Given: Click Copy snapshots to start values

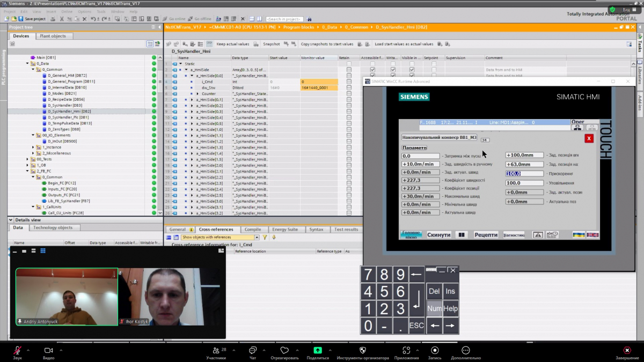Looking at the screenshot, I should click(x=327, y=44).
